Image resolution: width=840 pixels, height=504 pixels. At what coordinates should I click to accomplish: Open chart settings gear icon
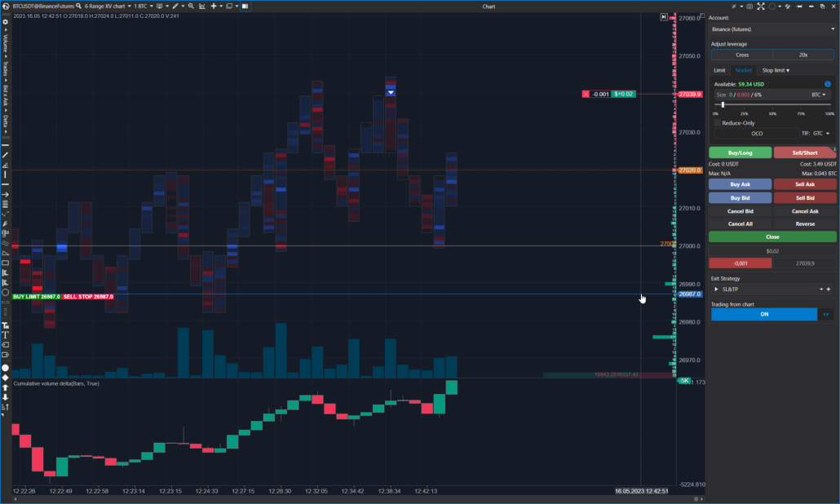click(5, 22)
